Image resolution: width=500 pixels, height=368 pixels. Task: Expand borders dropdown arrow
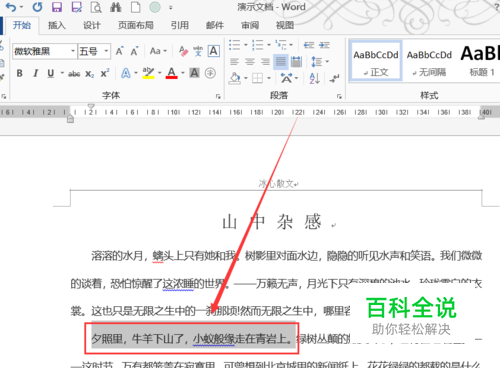click(x=269, y=78)
